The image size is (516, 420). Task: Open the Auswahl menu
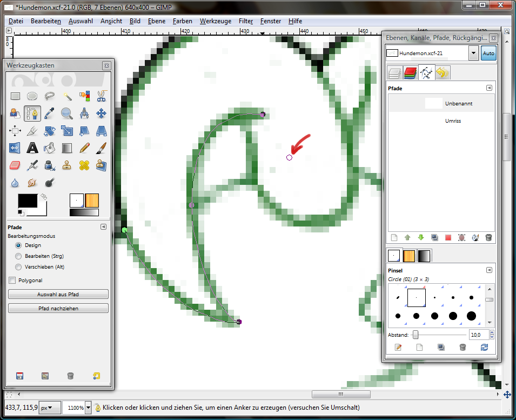tap(81, 21)
